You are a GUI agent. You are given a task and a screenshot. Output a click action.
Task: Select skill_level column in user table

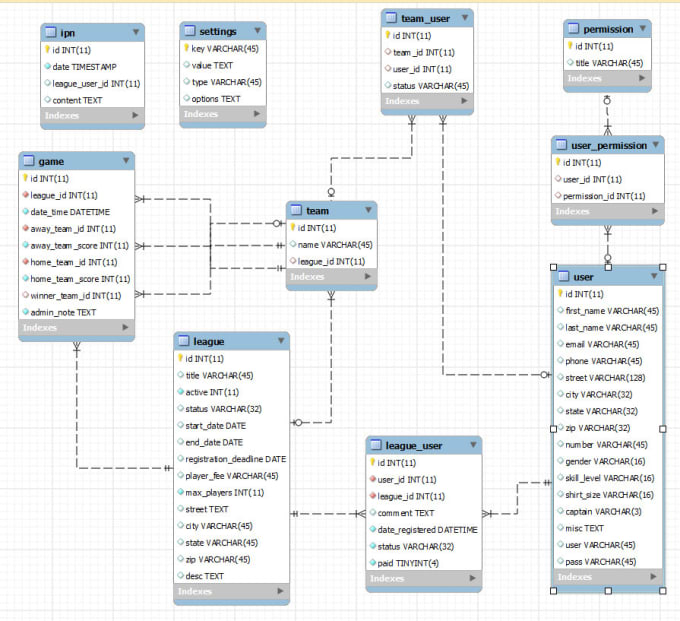click(608, 478)
